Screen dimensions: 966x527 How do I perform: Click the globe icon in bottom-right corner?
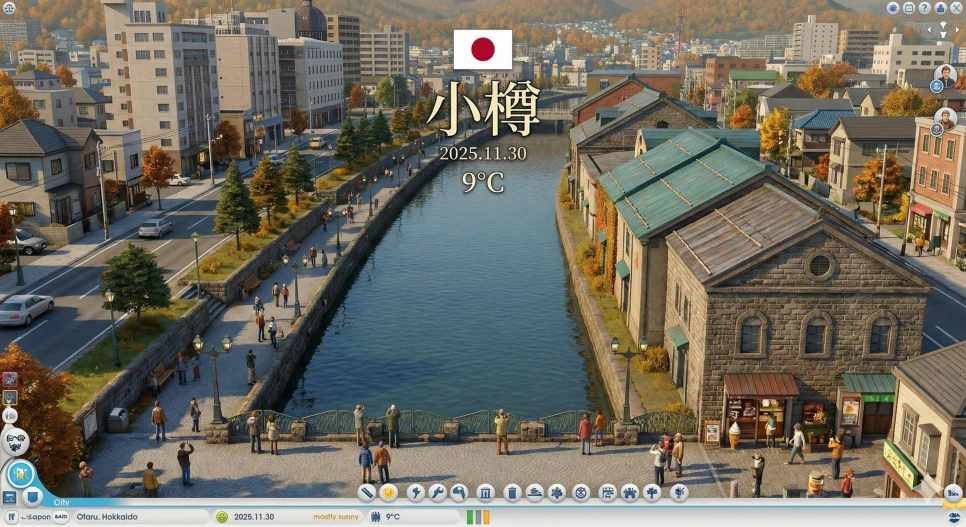tap(955, 517)
